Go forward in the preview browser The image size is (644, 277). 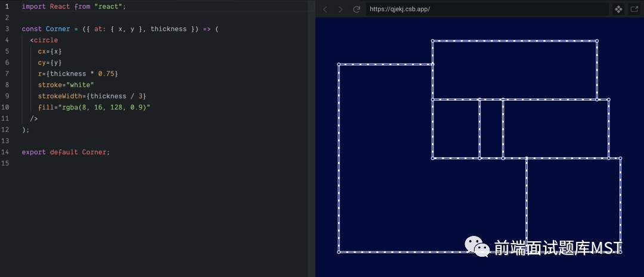pyautogui.click(x=340, y=10)
